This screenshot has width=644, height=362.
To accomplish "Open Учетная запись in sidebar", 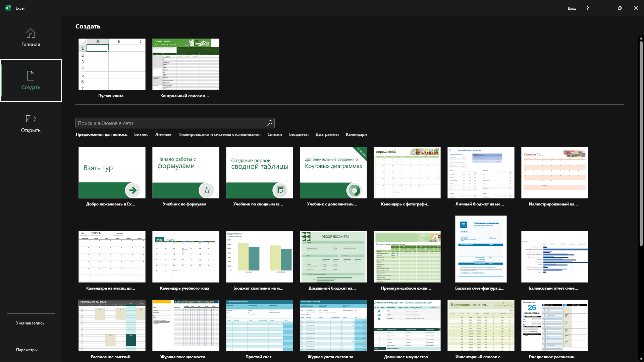I will click(x=30, y=323).
